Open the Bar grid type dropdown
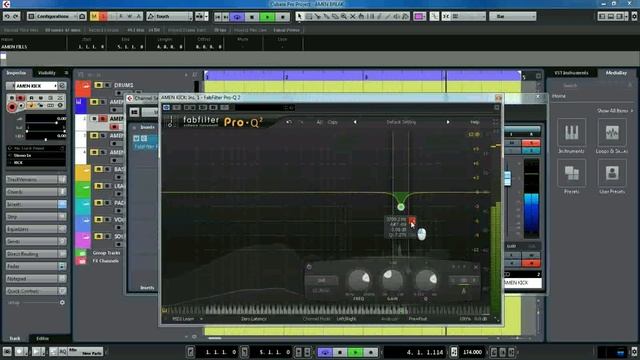 point(513,16)
